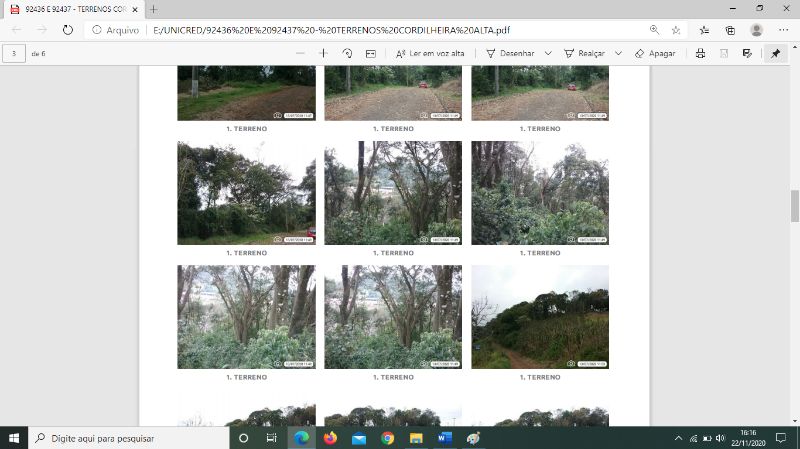Open the browser settings ellipsis menu
Screen dimensions: 800x449
click(x=784, y=30)
